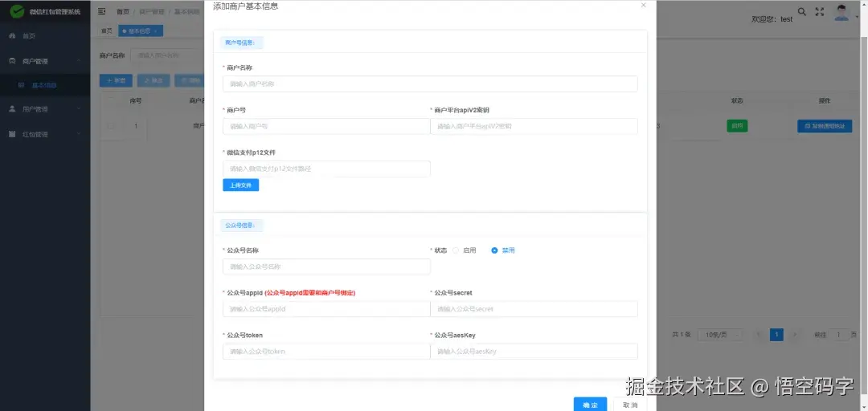
Task: Expand the 用户管理 sidebar menu
Action: click(x=45, y=109)
